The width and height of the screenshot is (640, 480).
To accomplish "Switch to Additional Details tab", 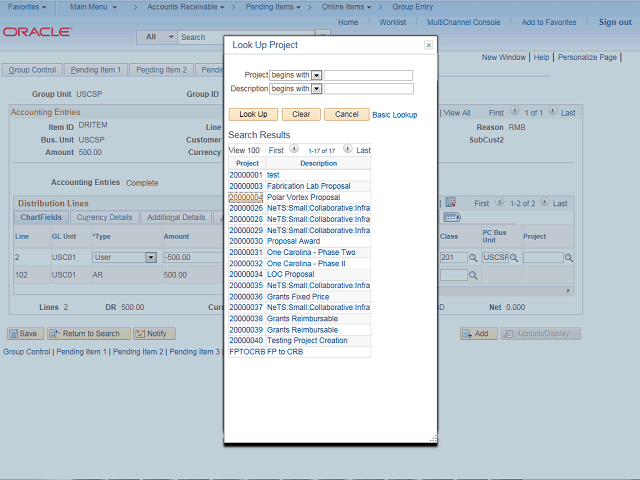I will pyautogui.click(x=176, y=218).
